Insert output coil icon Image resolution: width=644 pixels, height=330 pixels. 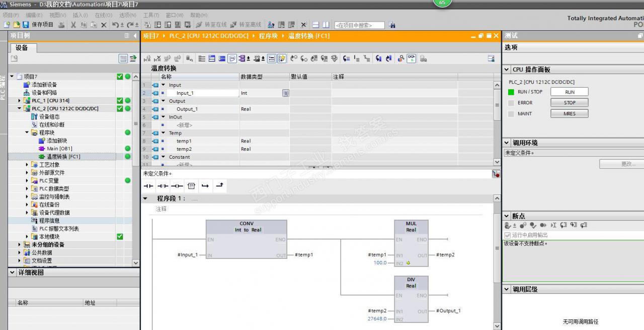click(176, 186)
